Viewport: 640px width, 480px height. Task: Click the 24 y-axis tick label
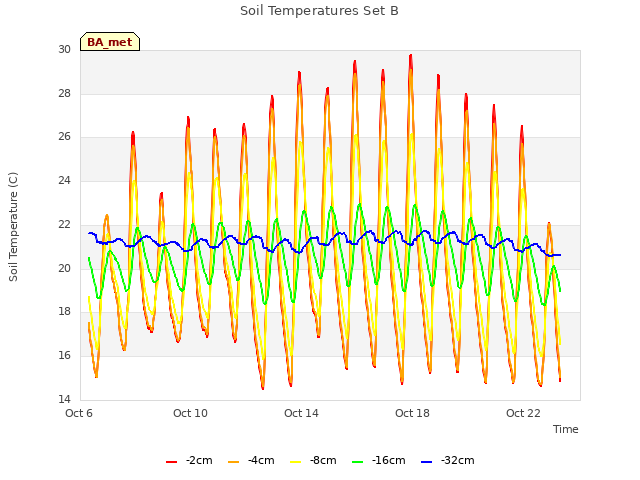click(x=64, y=180)
